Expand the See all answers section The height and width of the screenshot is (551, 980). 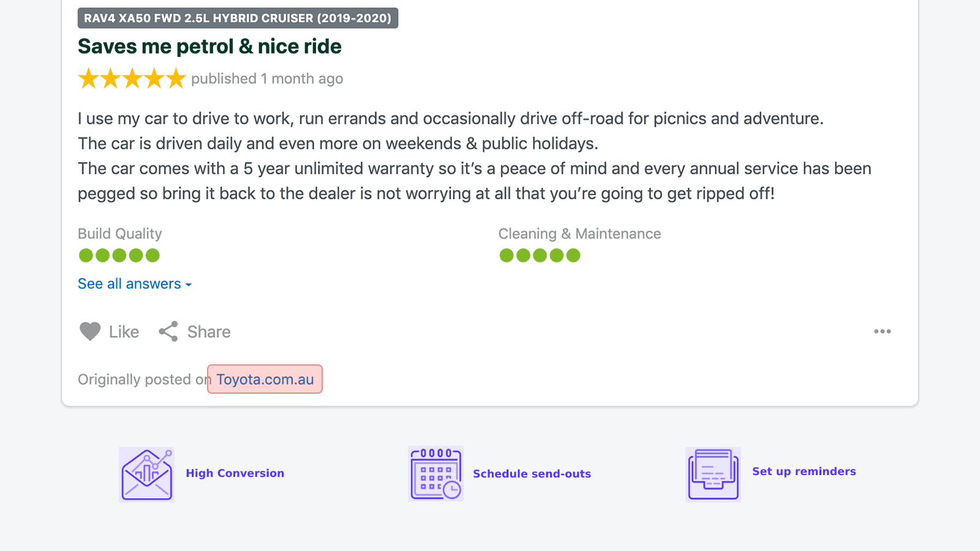[x=129, y=283]
